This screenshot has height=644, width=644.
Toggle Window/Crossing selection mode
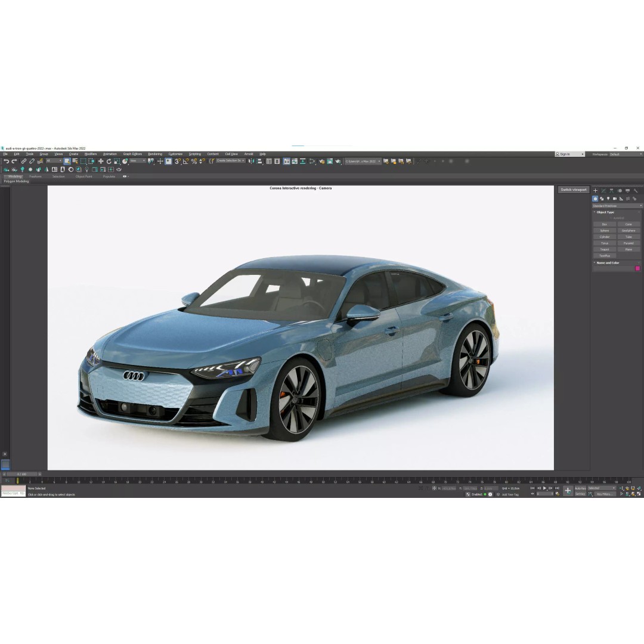coord(91,162)
